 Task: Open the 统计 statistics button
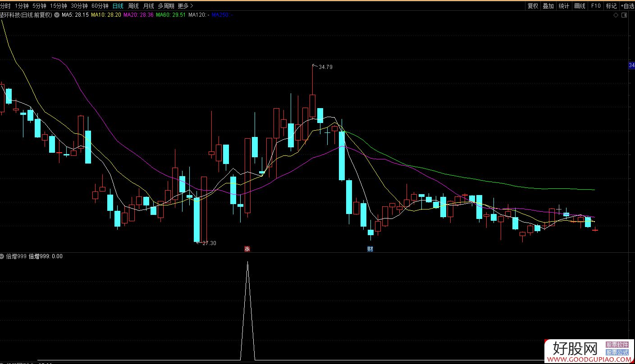pyautogui.click(x=564, y=6)
